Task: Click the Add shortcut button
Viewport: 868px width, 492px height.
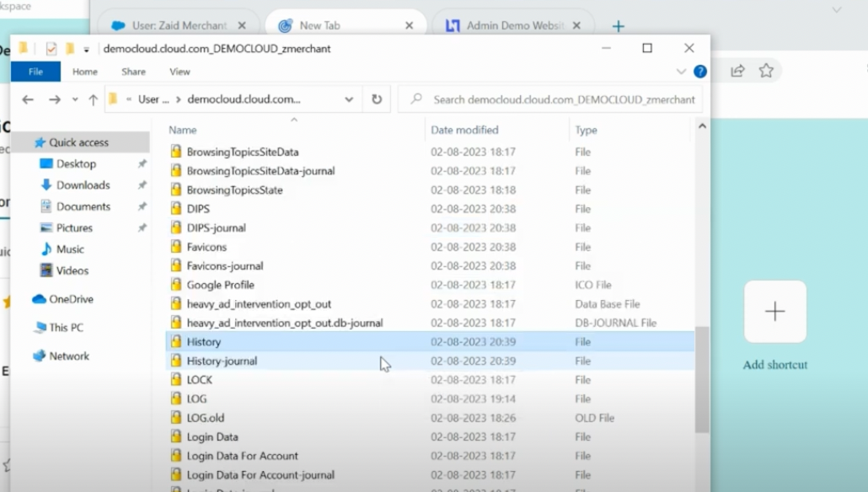Action: [774, 312]
